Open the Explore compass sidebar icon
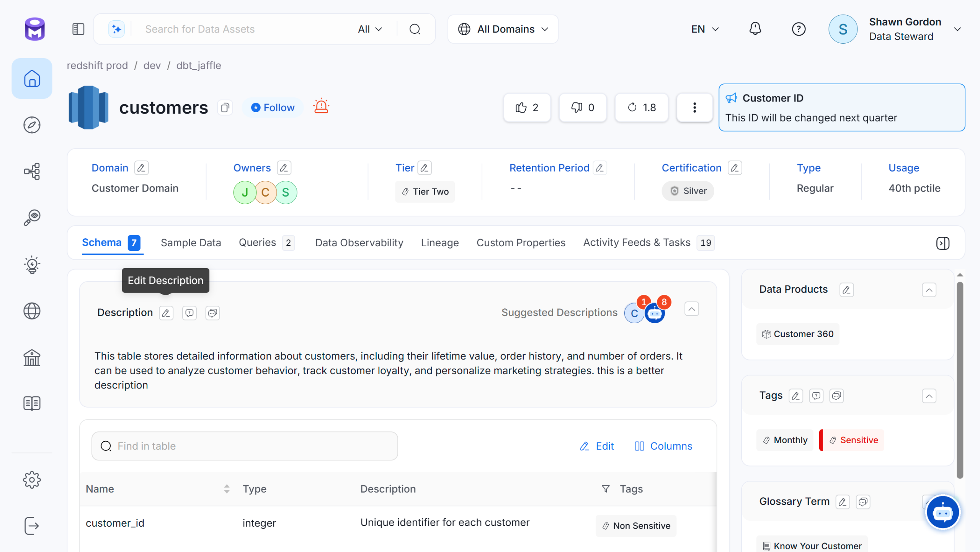The image size is (980, 552). tap(32, 125)
